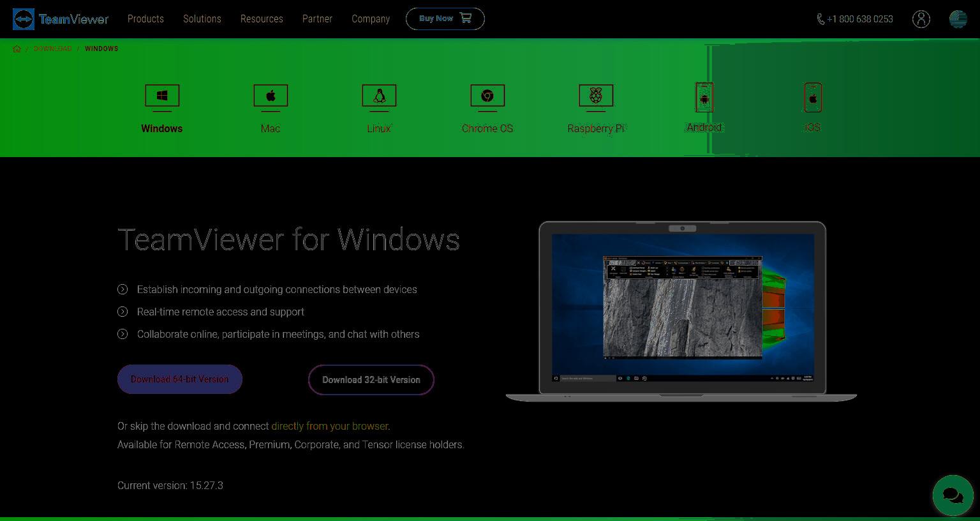Select the Linux penguin icon
Image resolution: width=980 pixels, height=521 pixels.
(x=379, y=97)
